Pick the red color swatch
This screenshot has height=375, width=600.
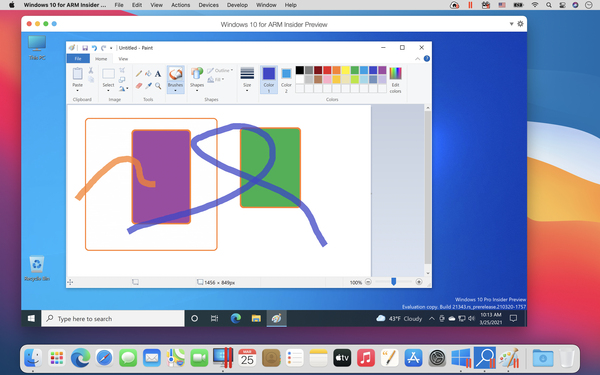(x=327, y=70)
